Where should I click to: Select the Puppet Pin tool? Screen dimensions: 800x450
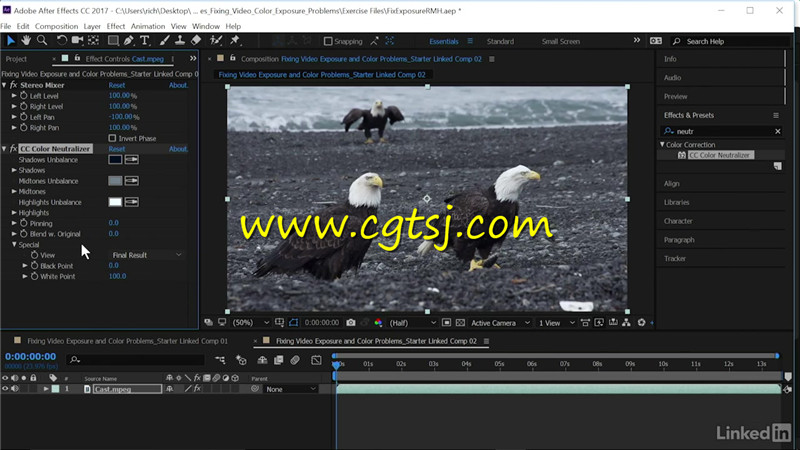[235, 40]
